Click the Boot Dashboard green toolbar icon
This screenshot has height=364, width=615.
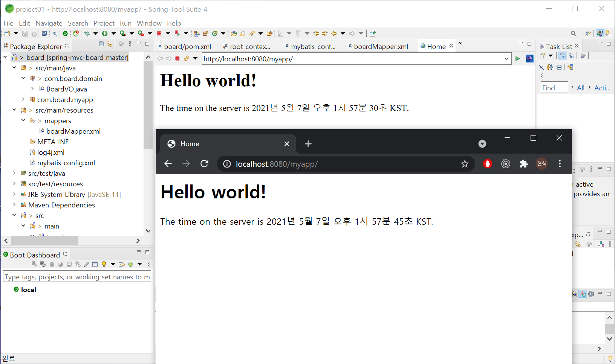[x=65, y=34]
